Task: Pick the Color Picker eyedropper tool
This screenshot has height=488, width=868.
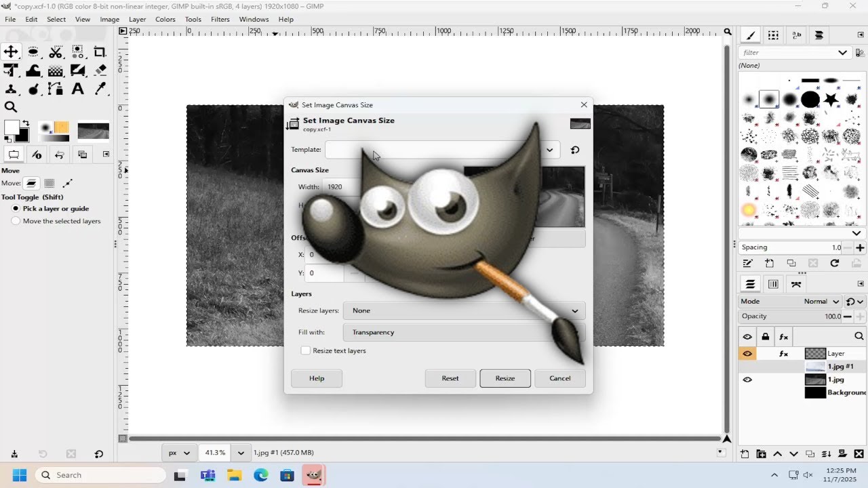Action: click(x=100, y=89)
